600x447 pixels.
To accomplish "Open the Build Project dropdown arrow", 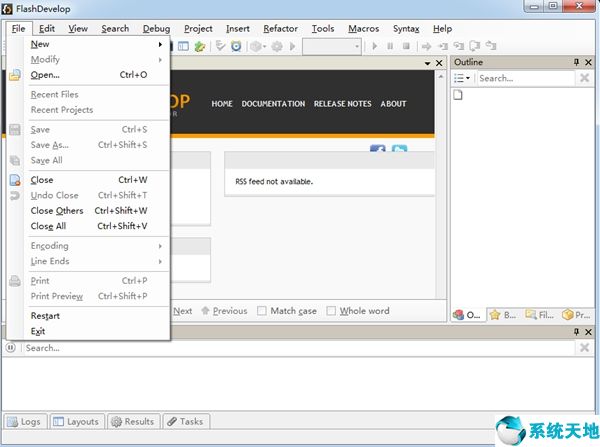I will click(264, 47).
